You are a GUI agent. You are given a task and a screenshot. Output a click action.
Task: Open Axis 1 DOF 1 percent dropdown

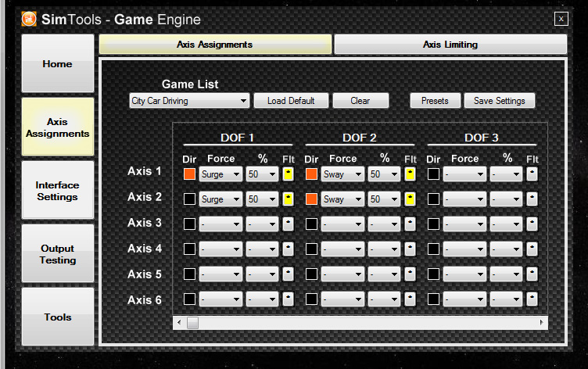click(x=262, y=174)
